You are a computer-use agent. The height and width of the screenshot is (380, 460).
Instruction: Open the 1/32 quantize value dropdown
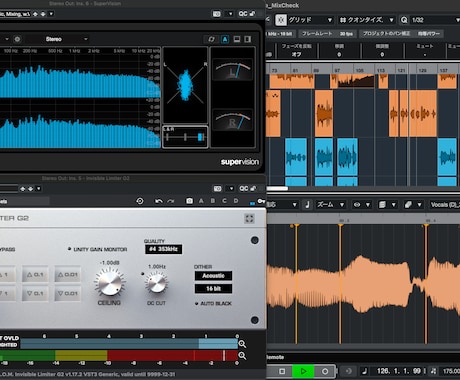tap(435, 20)
